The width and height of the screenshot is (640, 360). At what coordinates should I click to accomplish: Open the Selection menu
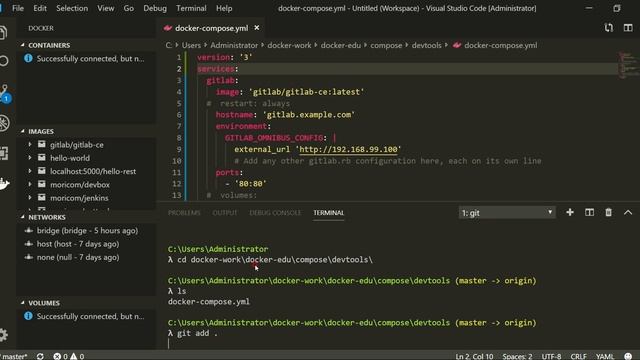(72, 8)
